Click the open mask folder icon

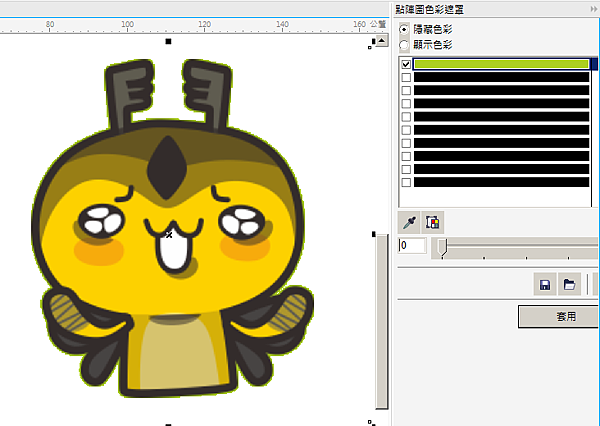(x=569, y=285)
